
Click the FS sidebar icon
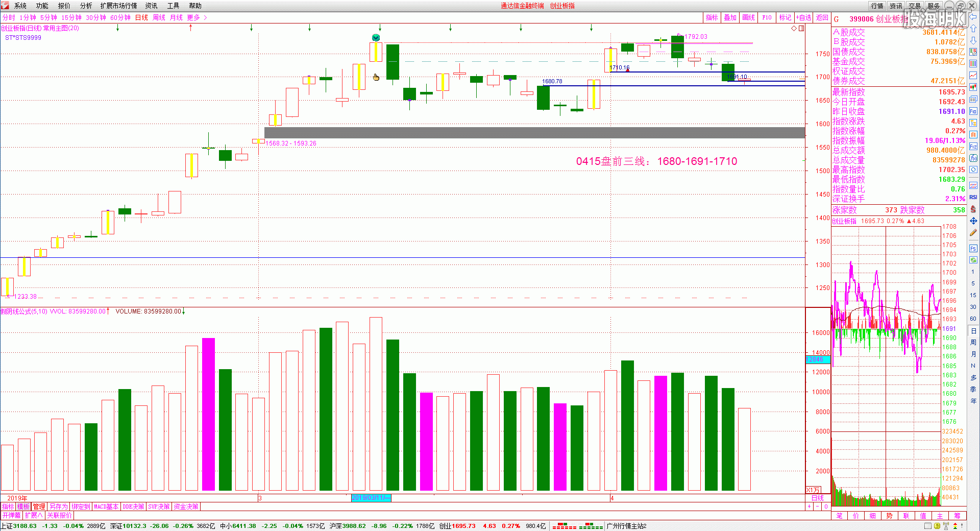(x=973, y=249)
